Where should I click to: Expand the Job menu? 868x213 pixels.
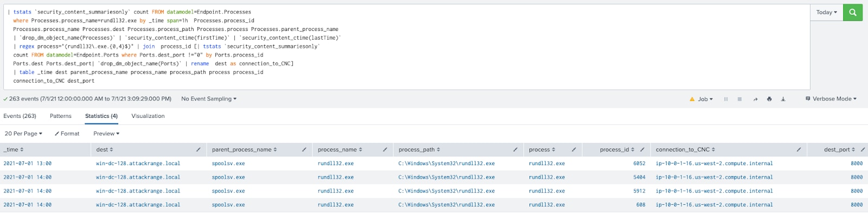(x=701, y=99)
